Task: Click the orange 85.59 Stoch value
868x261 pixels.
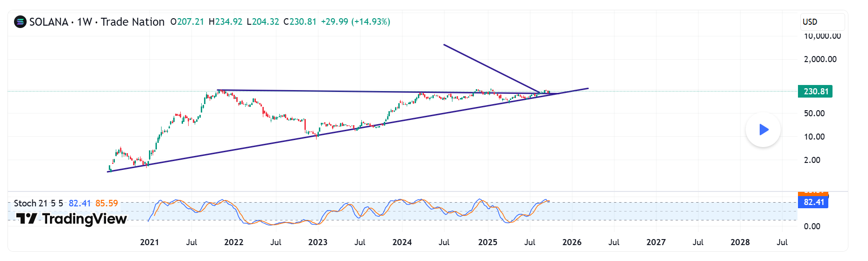Action: [x=106, y=203]
